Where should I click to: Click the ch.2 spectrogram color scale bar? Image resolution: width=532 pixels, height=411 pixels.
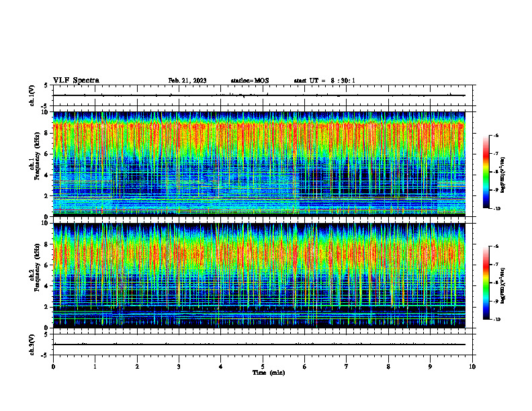486,283
